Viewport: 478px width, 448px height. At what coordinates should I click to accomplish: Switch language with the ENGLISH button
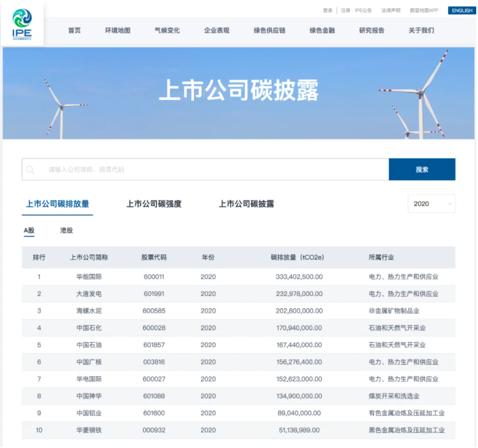click(462, 11)
